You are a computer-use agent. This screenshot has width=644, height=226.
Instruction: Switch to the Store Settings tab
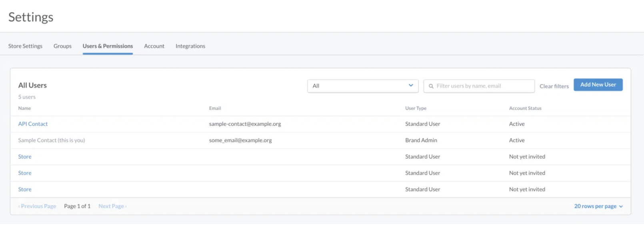coord(25,46)
